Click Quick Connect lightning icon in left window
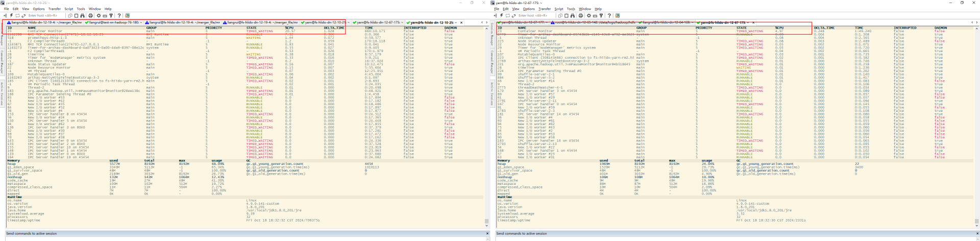Viewport: 980px width, 241px height. tap(11, 15)
